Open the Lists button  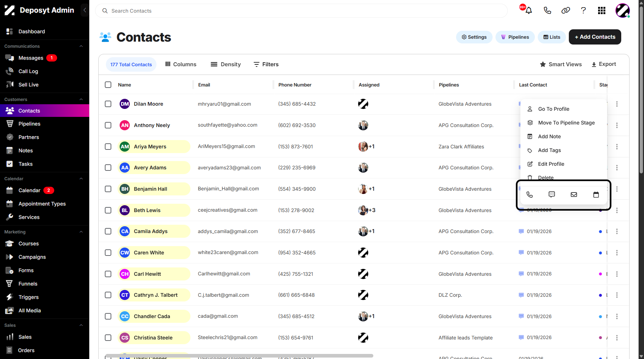pyautogui.click(x=552, y=37)
